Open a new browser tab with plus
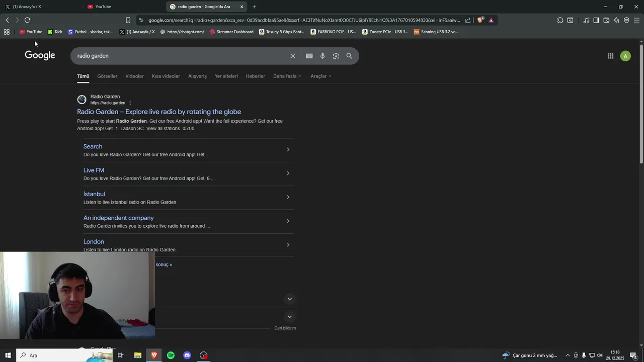This screenshot has height=362, width=644. tap(254, 7)
